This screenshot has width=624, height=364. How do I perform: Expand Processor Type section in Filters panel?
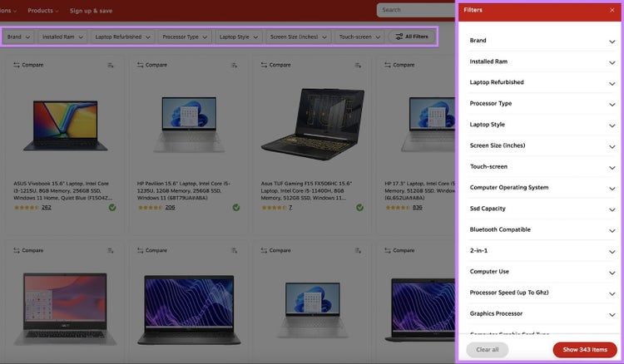coord(542,104)
